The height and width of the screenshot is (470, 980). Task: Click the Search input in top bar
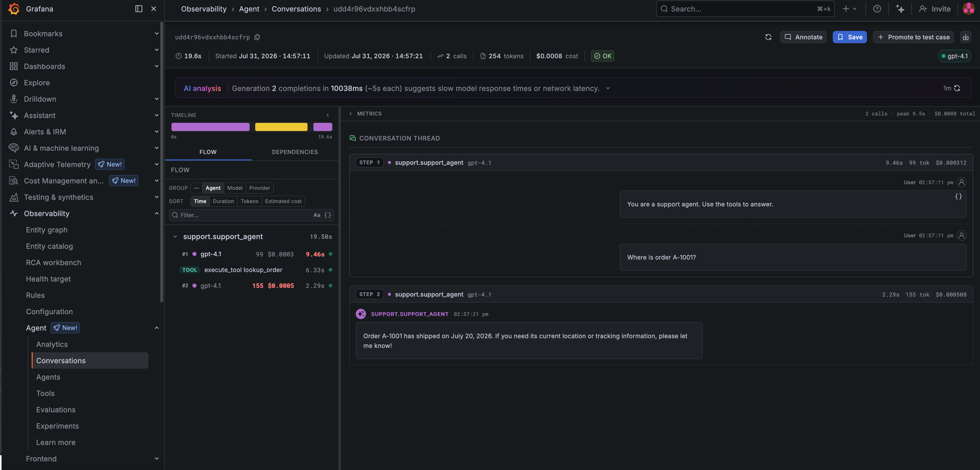[745, 9]
